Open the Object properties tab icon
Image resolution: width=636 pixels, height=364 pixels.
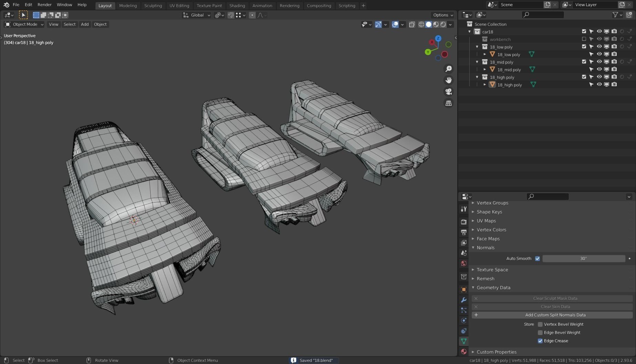point(464,289)
